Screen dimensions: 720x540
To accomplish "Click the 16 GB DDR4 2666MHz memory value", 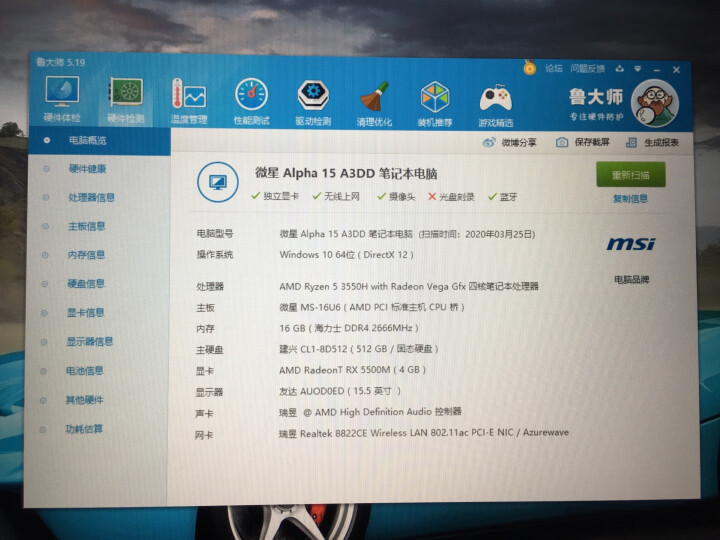I will pos(349,328).
